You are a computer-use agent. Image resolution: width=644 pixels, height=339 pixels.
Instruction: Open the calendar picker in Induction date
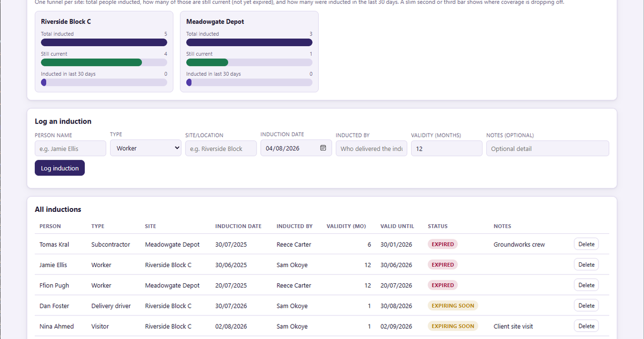tap(323, 148)
